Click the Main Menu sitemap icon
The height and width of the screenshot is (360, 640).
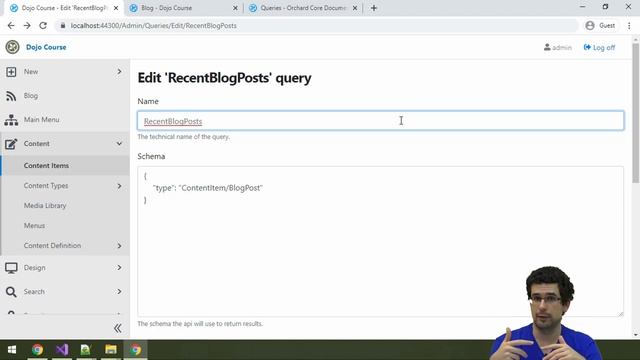tap(11, 120)
